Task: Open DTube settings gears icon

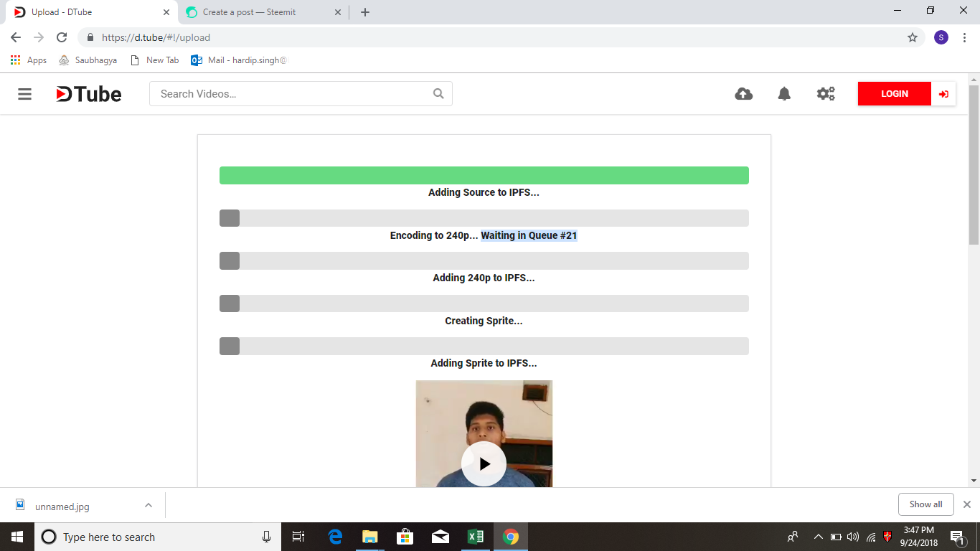Action: click(x=826, y=94)
